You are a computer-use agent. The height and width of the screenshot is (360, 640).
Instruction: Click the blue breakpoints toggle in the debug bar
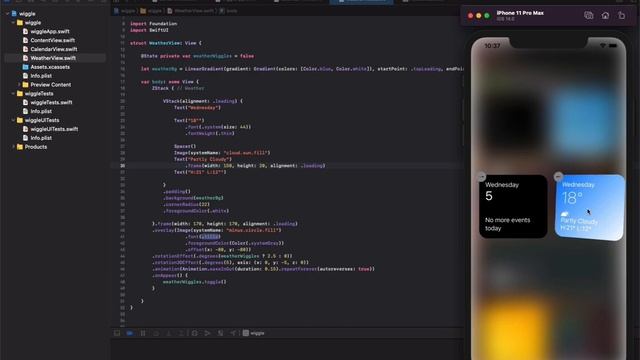pyautogui.click(x=129, y=333)
